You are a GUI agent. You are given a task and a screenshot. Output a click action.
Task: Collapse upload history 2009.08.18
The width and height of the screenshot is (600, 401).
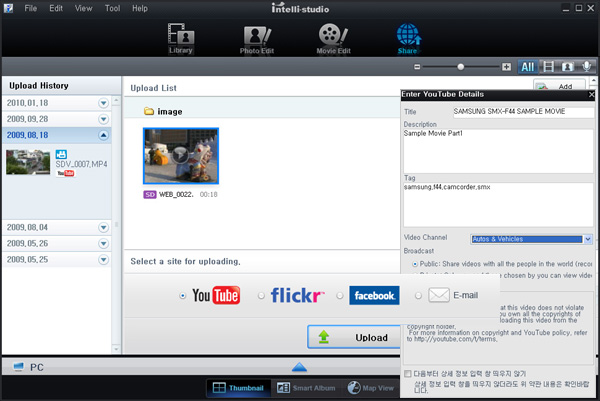[103, 135]
